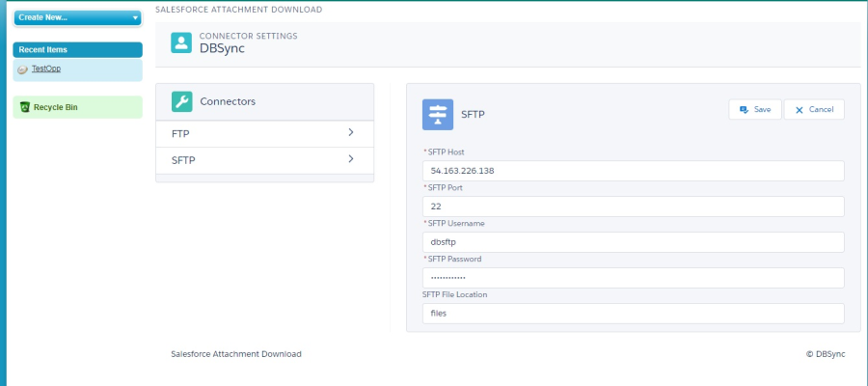868x386 pixels.
Task: Save the SFTP connector settings
Action: 754,109
